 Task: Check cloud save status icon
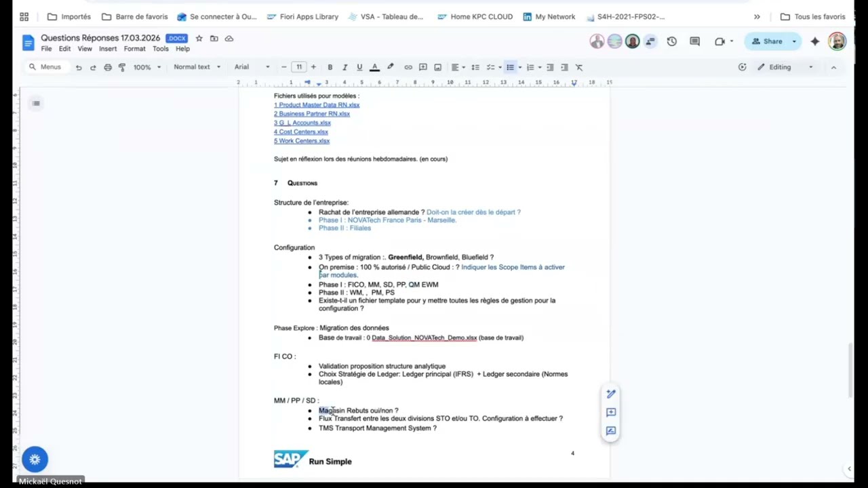click(x=229, y=39)
